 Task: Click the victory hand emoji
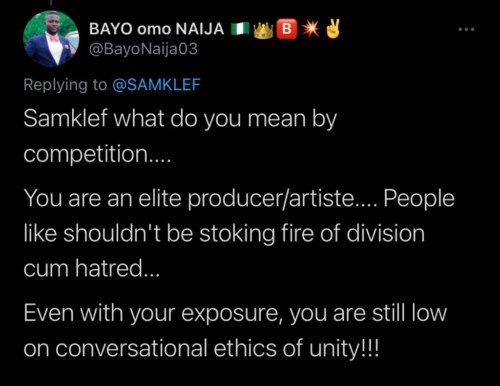coord(333,29)
